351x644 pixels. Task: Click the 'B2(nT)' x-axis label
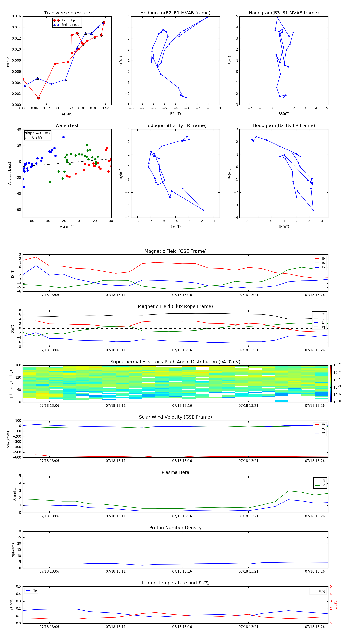pyautogui.click(x=175, y=114)
